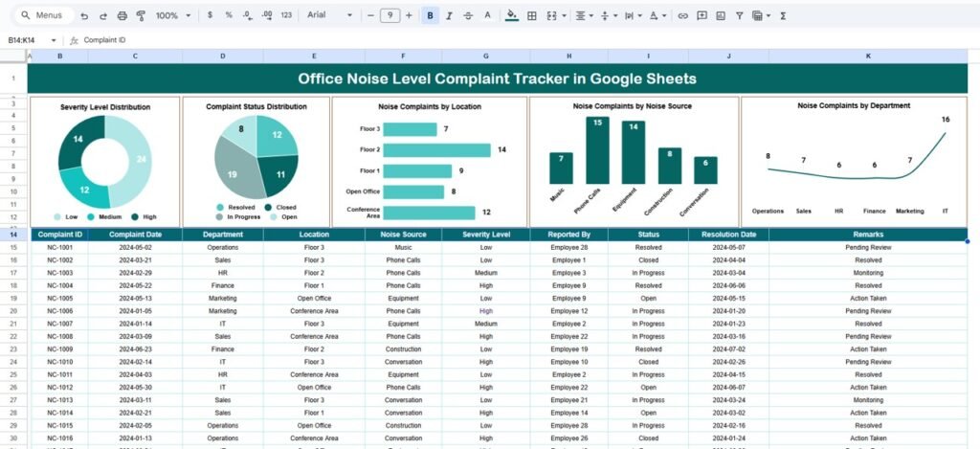Decrease decimal places
Viewport: 980px width, 449px height.
tap(248, 15)
